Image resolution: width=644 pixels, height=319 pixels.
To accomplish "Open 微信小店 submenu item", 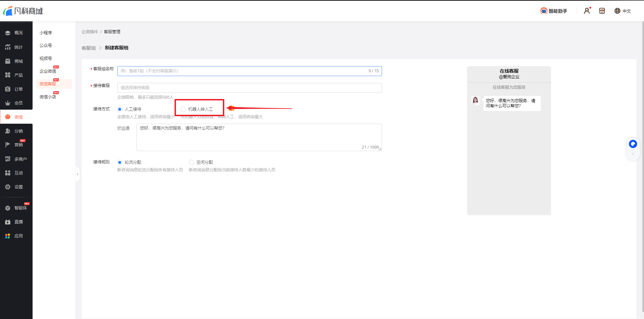I will [48, 97].
